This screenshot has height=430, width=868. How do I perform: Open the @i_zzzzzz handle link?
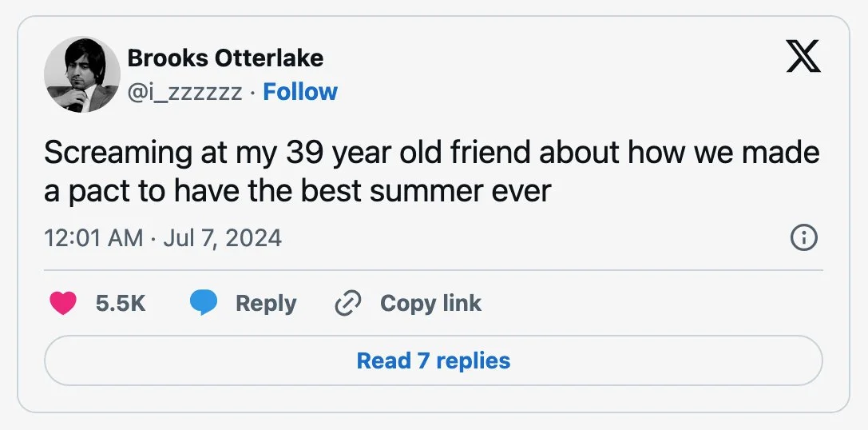(x=184, y=92)
